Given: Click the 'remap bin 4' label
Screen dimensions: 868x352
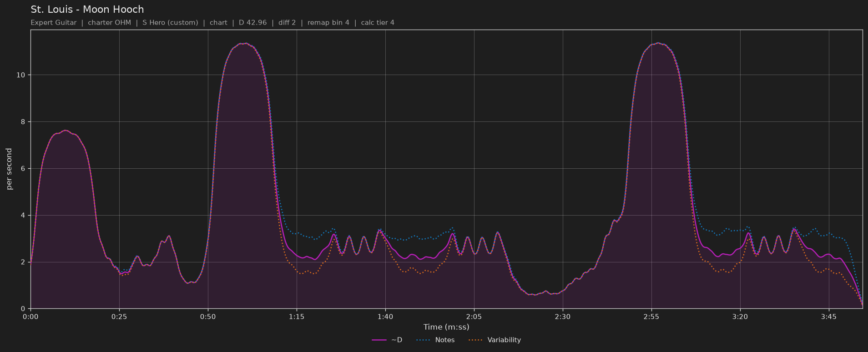Looking at the screenshot, I should tap(328, 23).
